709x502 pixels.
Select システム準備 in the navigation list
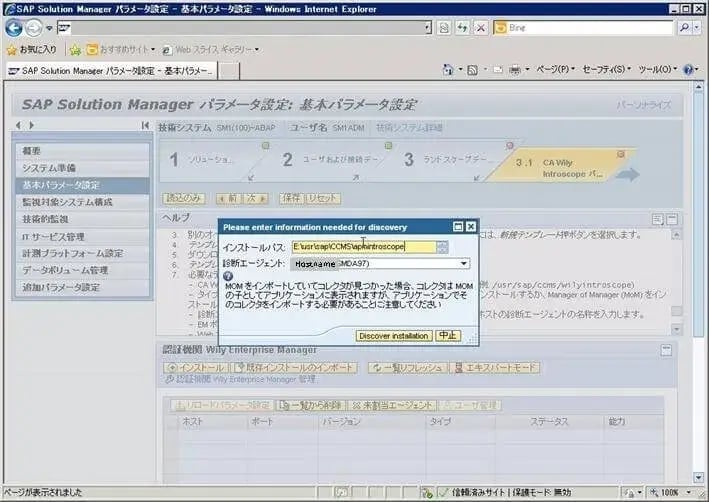tap(82, 168)
